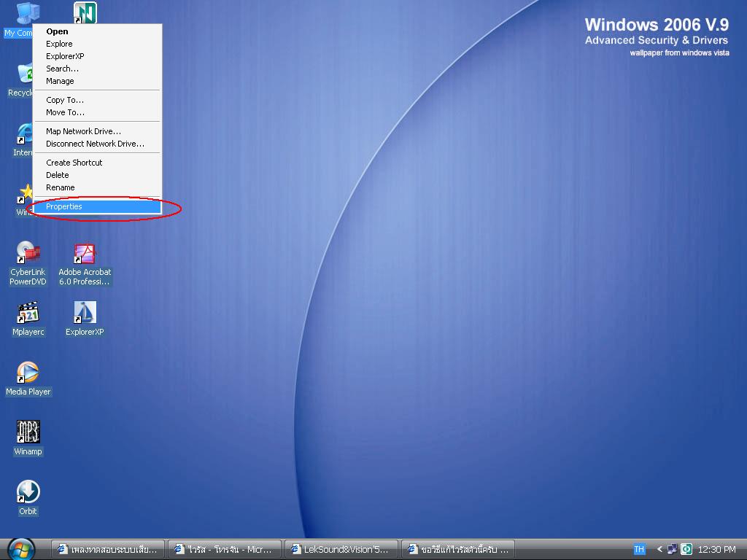Select Map Network Drive... option
This screenshot has height=560, width=747.
pyautogui.click(x=97, y=131)
